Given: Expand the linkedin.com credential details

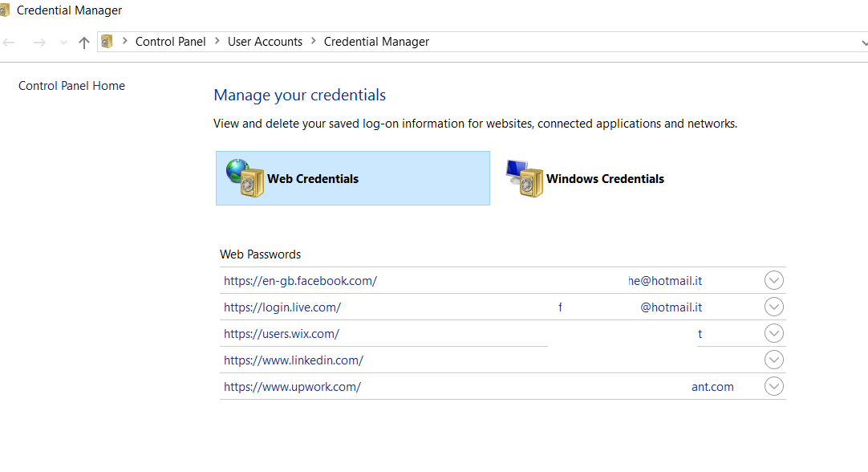Looking at the screenshot, I should (x=774, y=360).
